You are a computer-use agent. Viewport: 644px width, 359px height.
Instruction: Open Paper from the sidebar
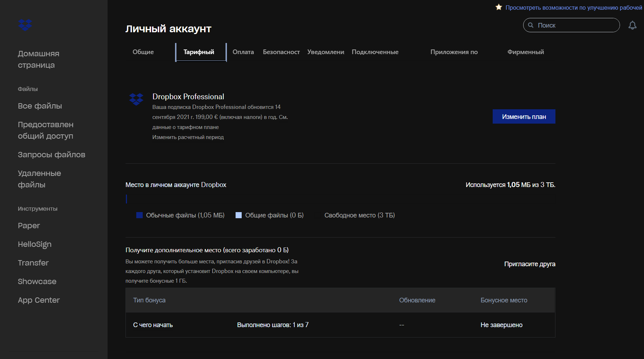(x=29, y=226)
